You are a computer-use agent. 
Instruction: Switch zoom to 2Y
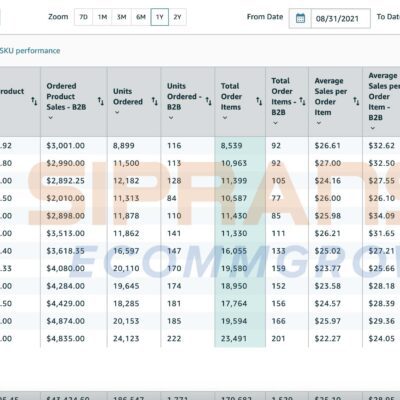pyautogui.click(x=177, y=17)
